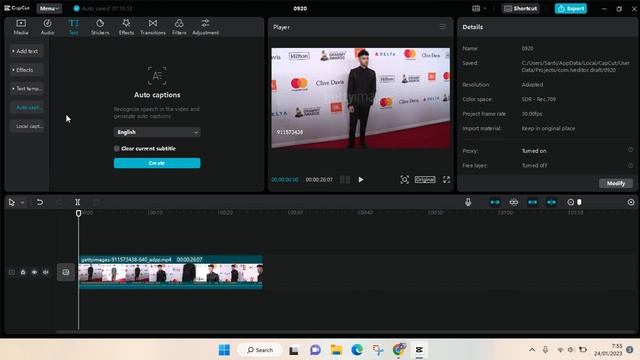The width and height of the screenshot is (640, 360).
Task: Launch Microsoft Edge from taskbar
Action: click(x=357, y=350)
